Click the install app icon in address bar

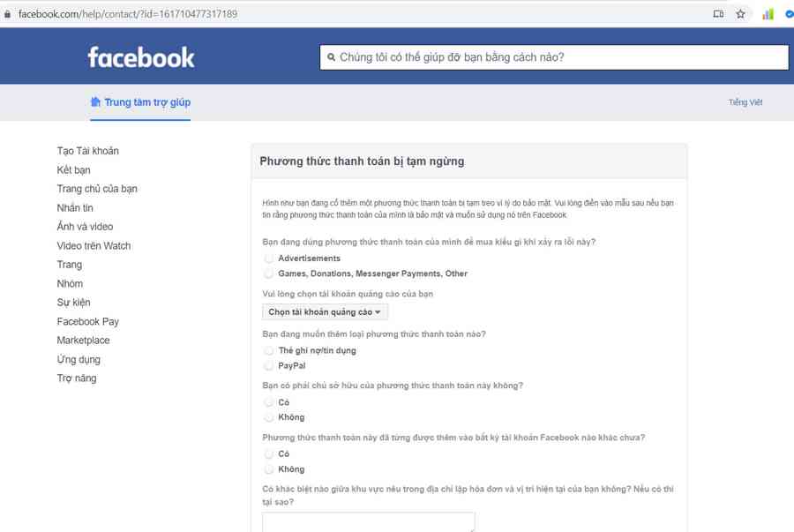[718, 14]
